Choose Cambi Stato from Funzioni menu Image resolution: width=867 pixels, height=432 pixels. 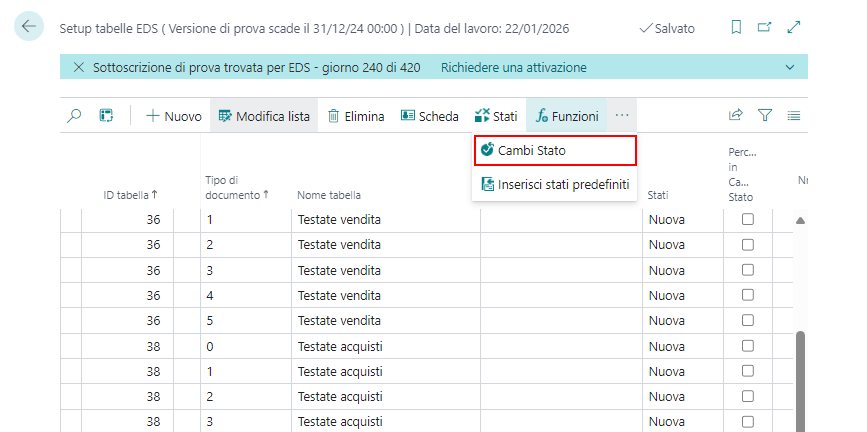555,150
